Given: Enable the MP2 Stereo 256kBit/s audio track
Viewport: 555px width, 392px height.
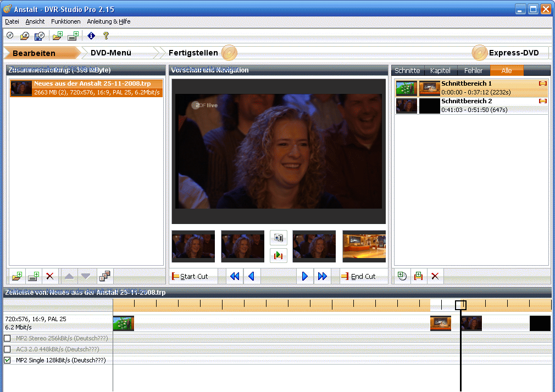Looking at the screenshot, I should pyautogui.click(x=7, y=338).
